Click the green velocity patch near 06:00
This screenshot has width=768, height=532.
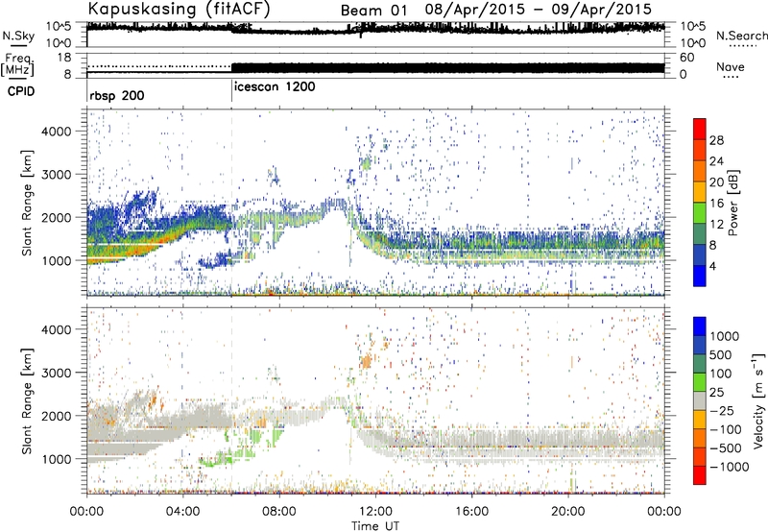point(228,459)
